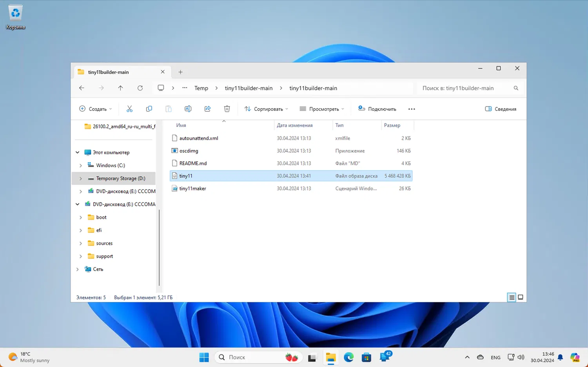Collapse the Этот компьютер tree node
This screenshot has height=367, width=588.
click(78, 152)
